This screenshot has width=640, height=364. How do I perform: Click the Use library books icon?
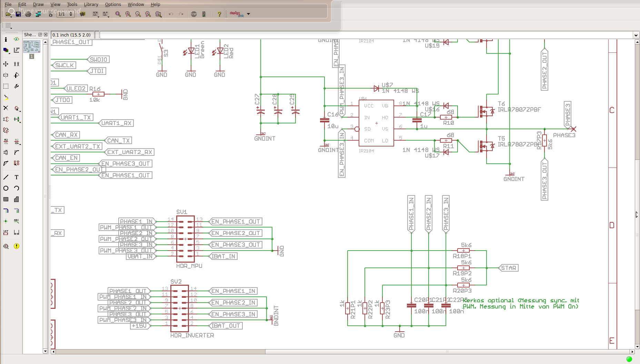(x=83, y=14)
